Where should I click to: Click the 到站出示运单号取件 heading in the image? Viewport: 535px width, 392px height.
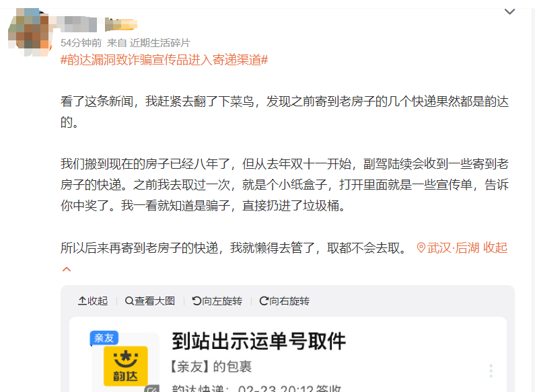coord(258,341)
